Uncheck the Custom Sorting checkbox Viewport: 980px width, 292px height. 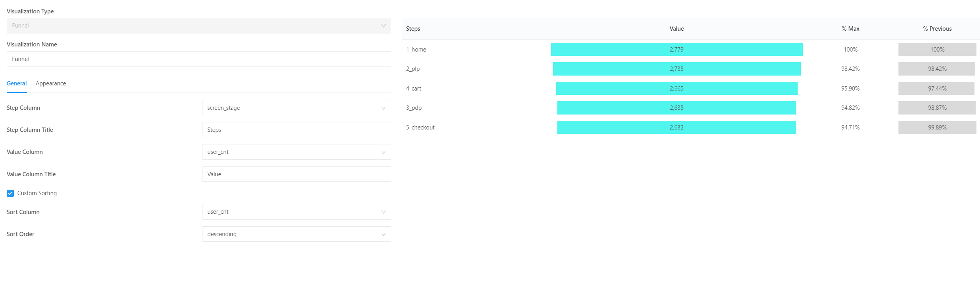[x=10, y=193]
